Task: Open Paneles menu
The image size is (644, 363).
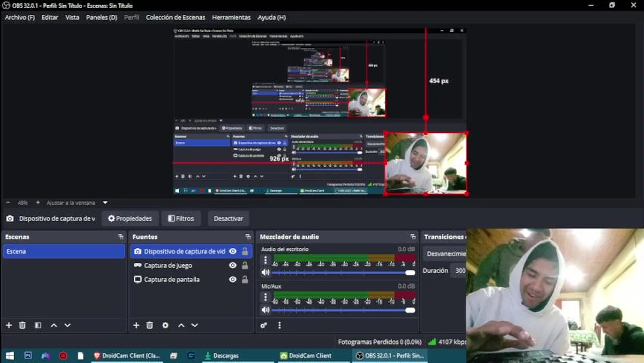Action: click(101, 17)
